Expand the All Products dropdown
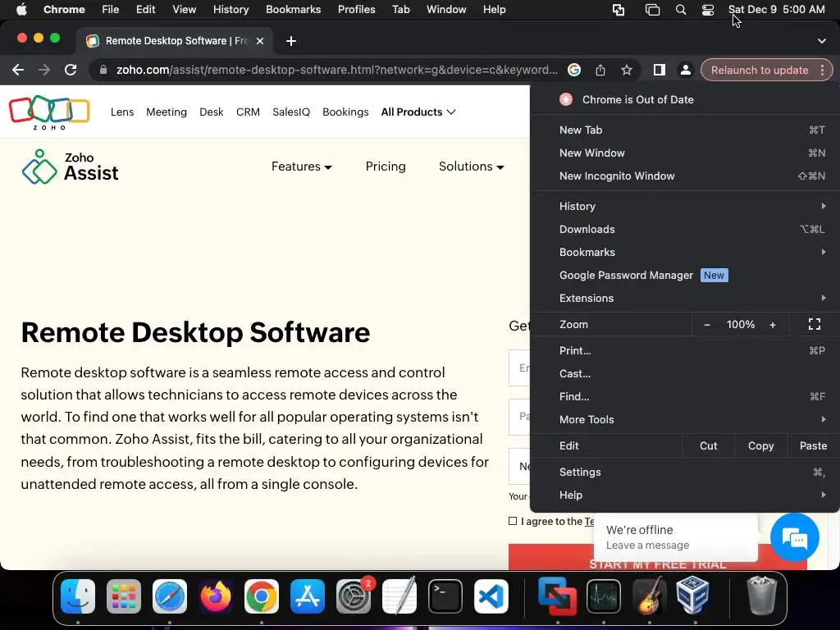 pos(418,112)
